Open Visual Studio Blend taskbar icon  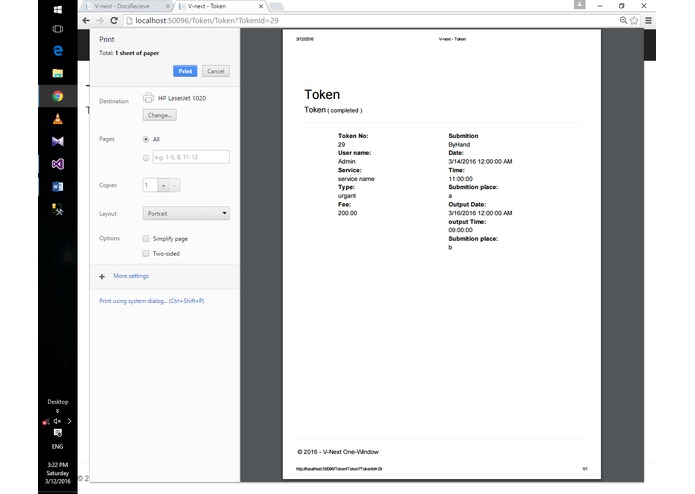58,141
